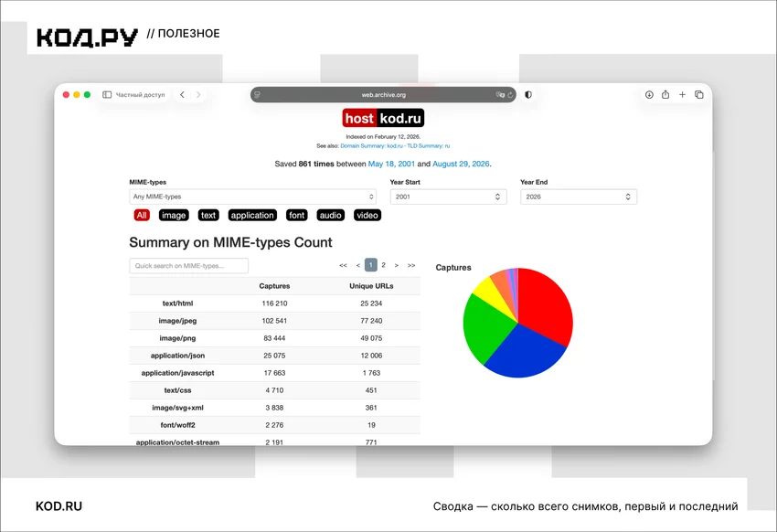Click the 116 210 captures value

pyautogui.click(x=274, y=303)
